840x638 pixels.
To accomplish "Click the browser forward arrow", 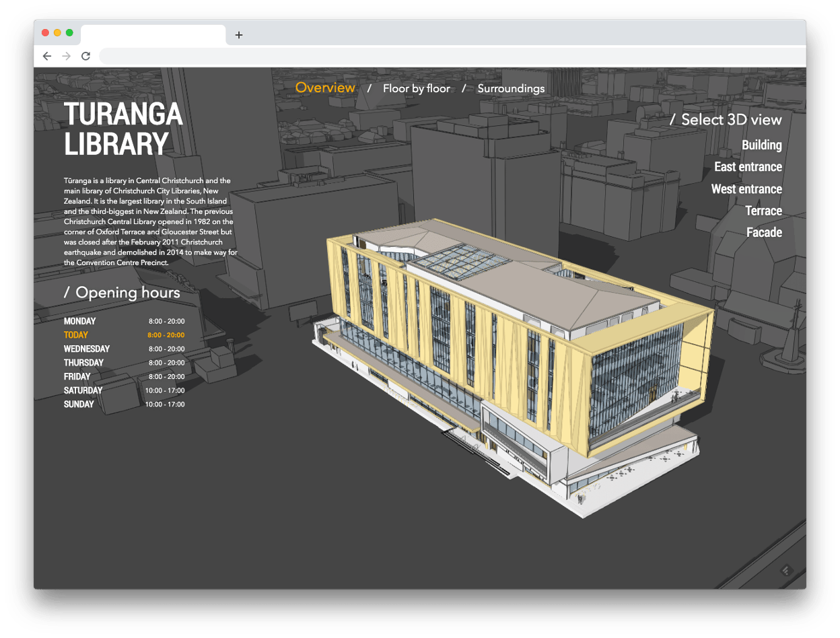I will [x=66, y=56].
